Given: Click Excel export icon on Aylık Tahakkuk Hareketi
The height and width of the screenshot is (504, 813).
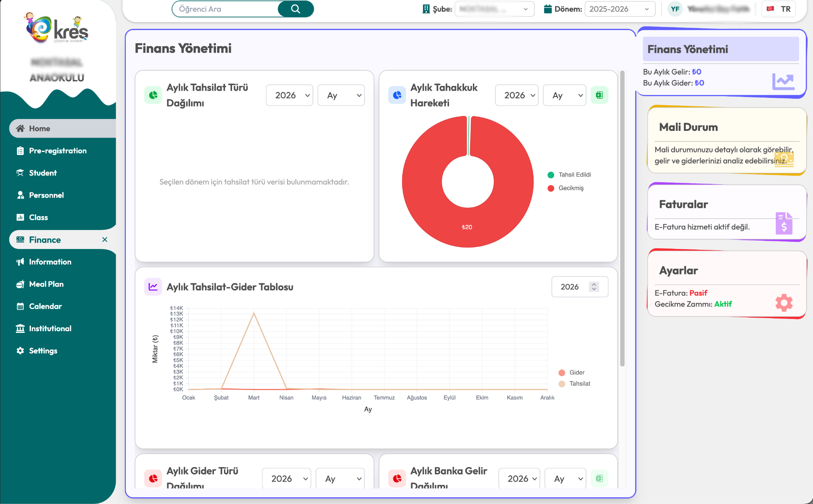Looking at the screenshot, I should coord(599,95).
